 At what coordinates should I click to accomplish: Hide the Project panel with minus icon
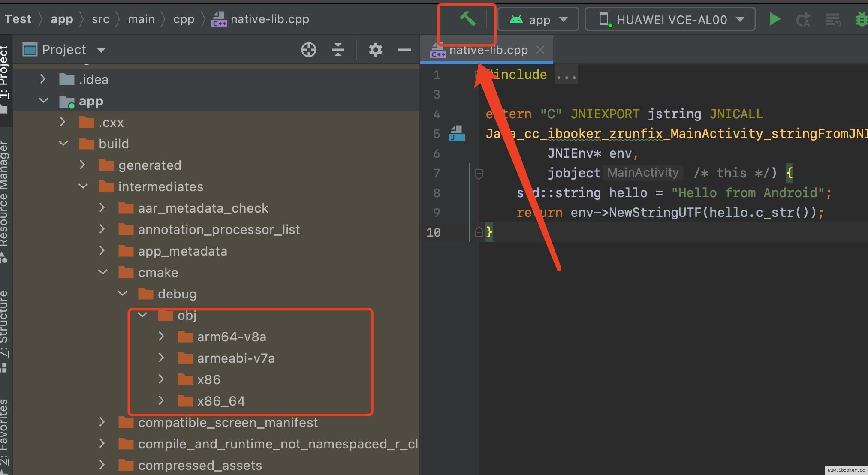click(404, 50)
